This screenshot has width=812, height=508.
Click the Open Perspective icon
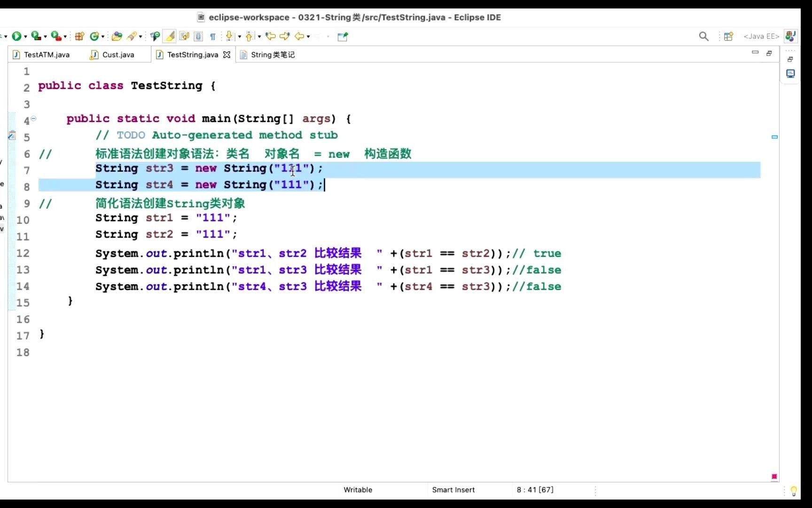pos(728,36)
